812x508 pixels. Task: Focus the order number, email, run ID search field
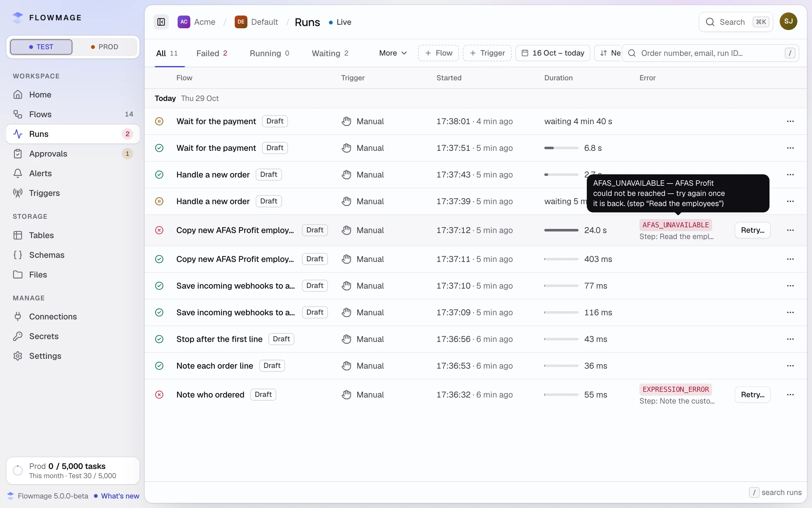[x=710, y=53]
